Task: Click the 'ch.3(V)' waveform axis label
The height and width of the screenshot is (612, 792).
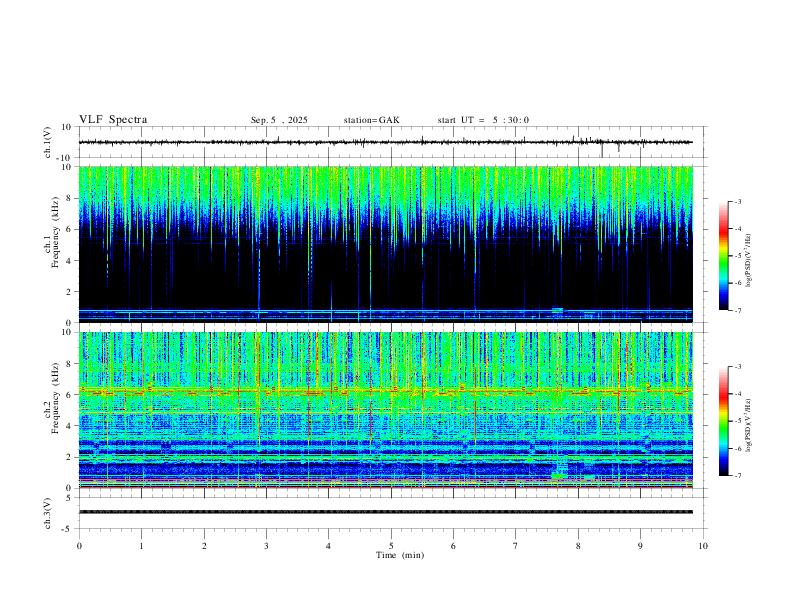Action: 48,513
